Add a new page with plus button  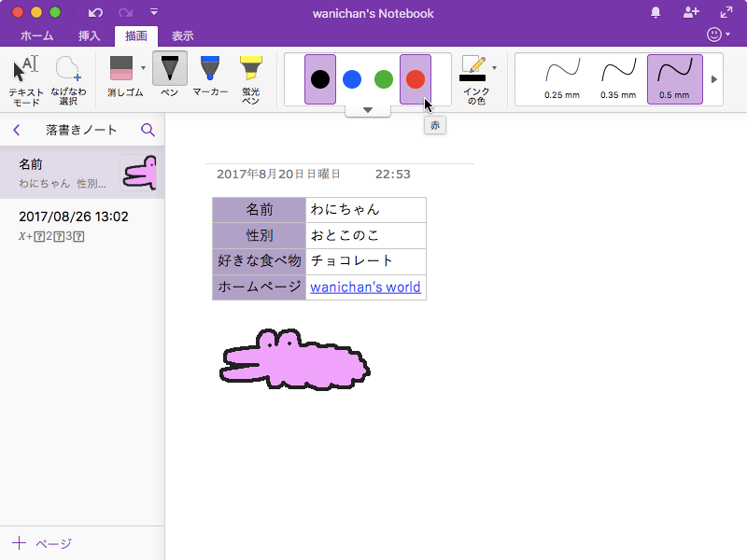pyautogui.click(x=19, y=543)
